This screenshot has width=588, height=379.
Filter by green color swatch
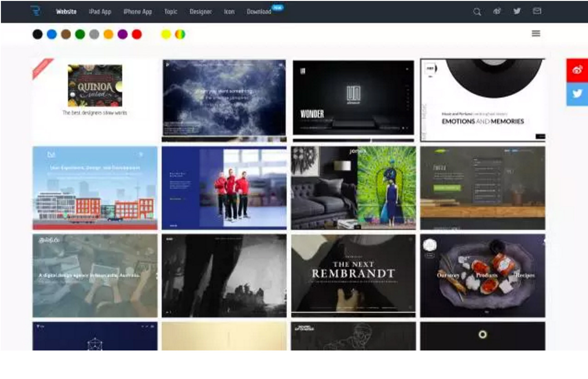80,34
